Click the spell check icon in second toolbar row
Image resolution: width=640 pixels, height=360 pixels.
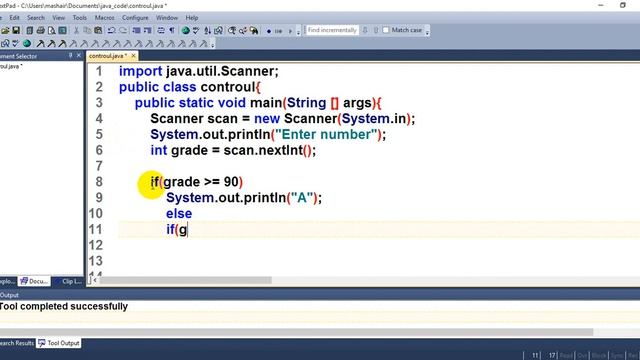[16, 43]
